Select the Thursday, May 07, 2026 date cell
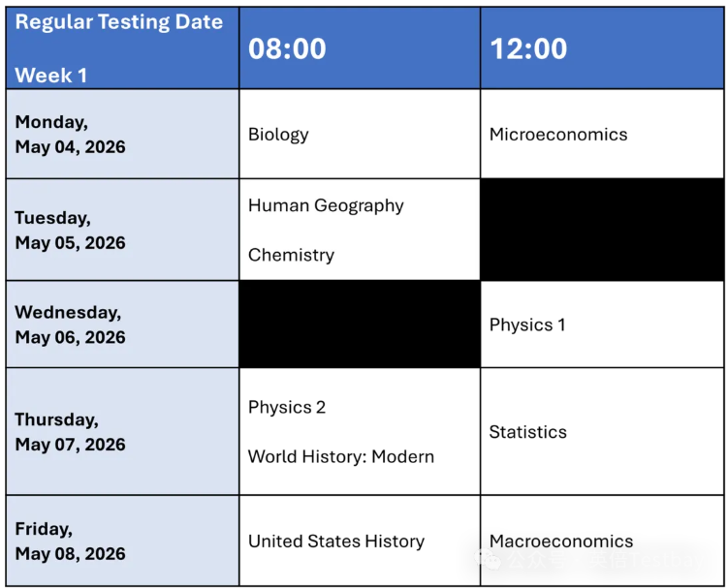The width and height of the screenshot is (728, 588). pos(71,432)
